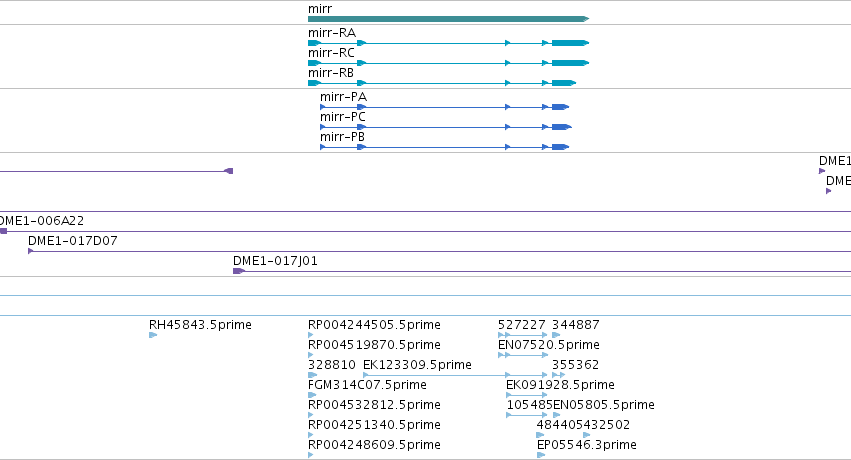Click the EK091928.5prime label

560,385
